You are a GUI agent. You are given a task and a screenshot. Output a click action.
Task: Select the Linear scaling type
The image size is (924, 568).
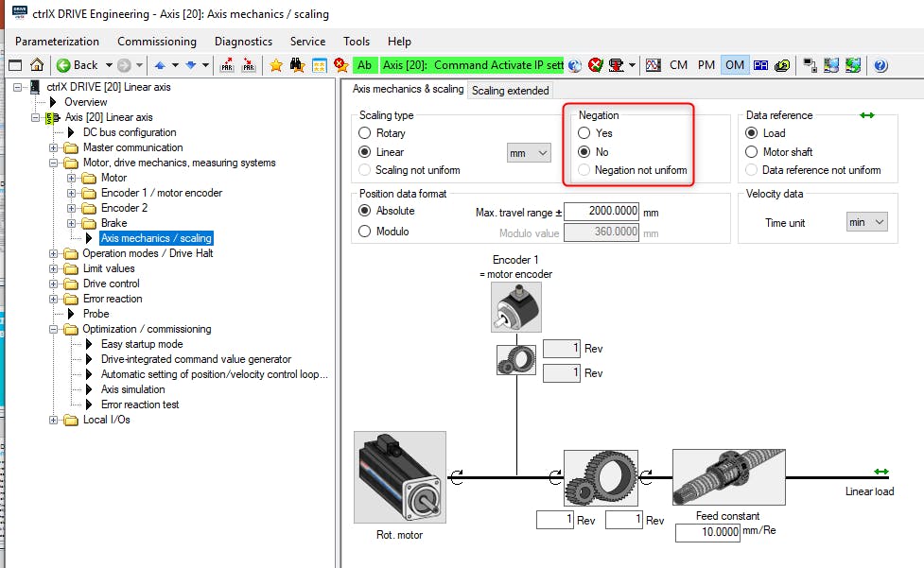tap(365, 152)
